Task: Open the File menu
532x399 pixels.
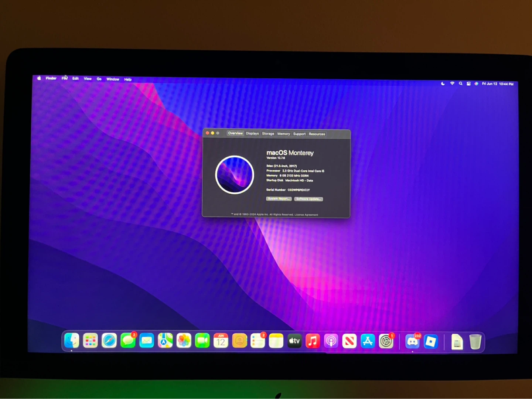Action: click(x=65, y=78)
